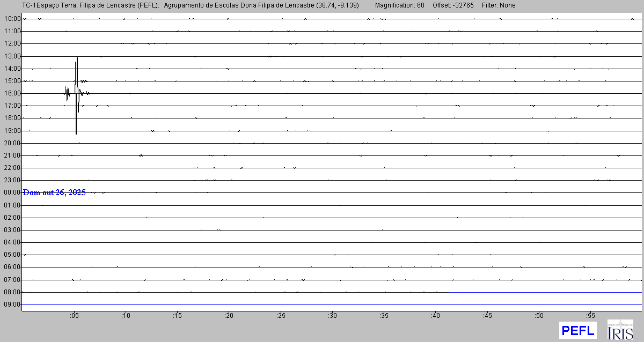
Task: Click the 13:00 hour label
Action: tap(12, 56)
